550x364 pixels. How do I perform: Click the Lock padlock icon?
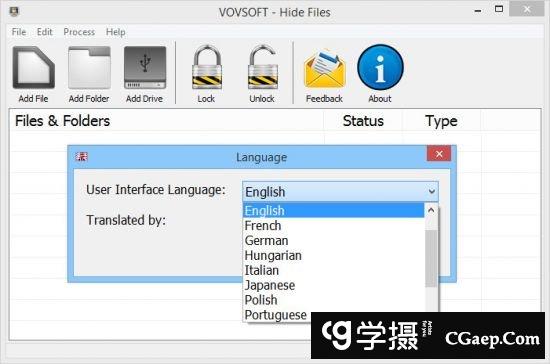pos(207,67)
